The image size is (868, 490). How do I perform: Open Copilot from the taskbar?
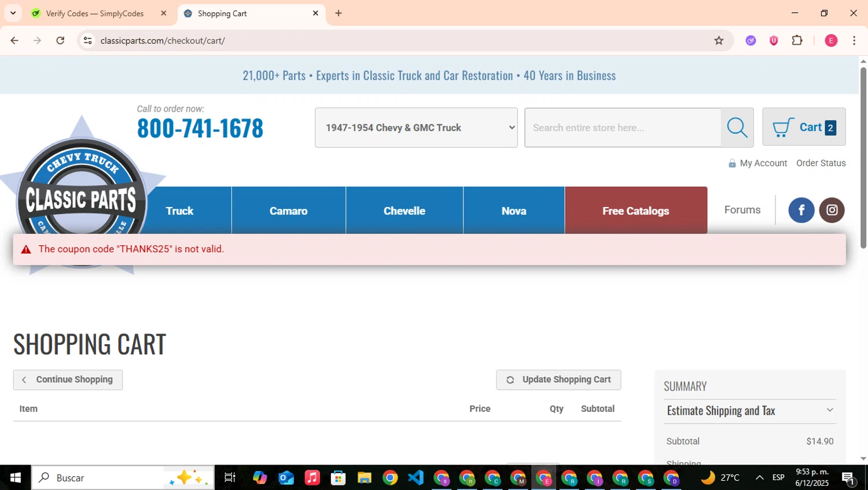click(260, 477)
